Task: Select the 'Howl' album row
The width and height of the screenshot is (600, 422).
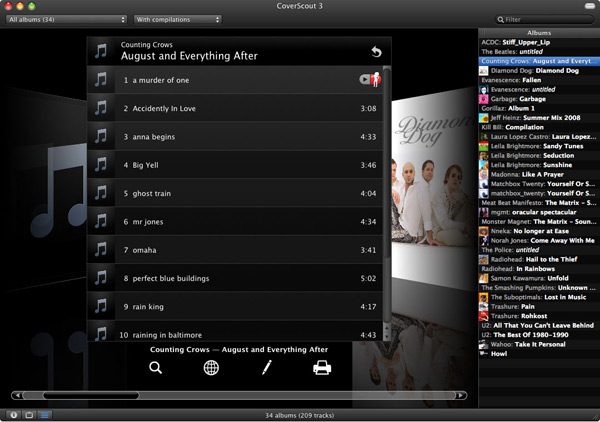Action: click(539, 354)
